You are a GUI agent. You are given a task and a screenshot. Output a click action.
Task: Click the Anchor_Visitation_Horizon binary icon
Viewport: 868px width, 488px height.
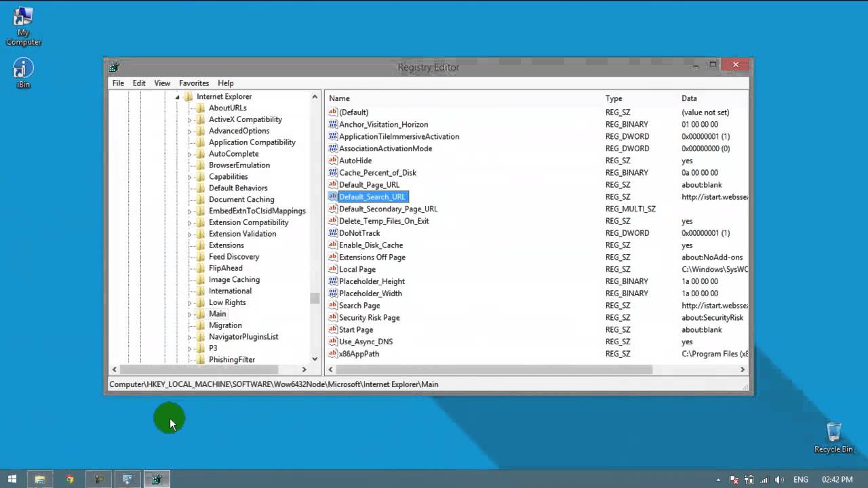[333, 124]
